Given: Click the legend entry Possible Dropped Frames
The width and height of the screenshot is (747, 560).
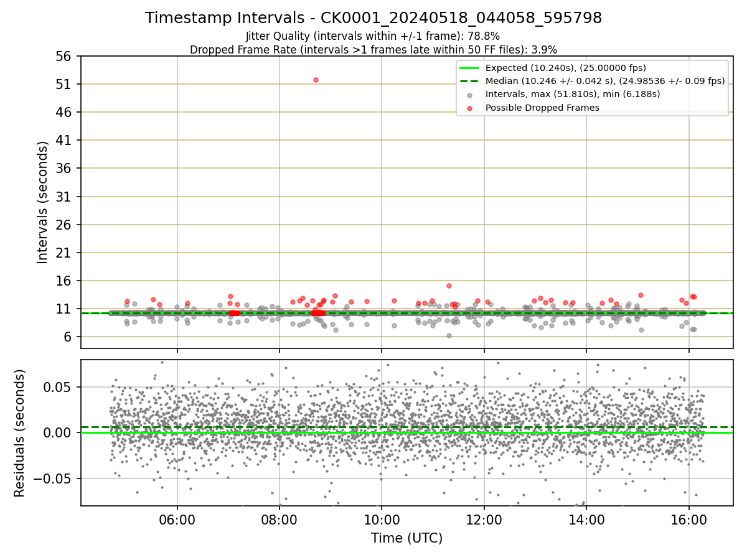Looking at the screenshot, I should tap(542, 108).
